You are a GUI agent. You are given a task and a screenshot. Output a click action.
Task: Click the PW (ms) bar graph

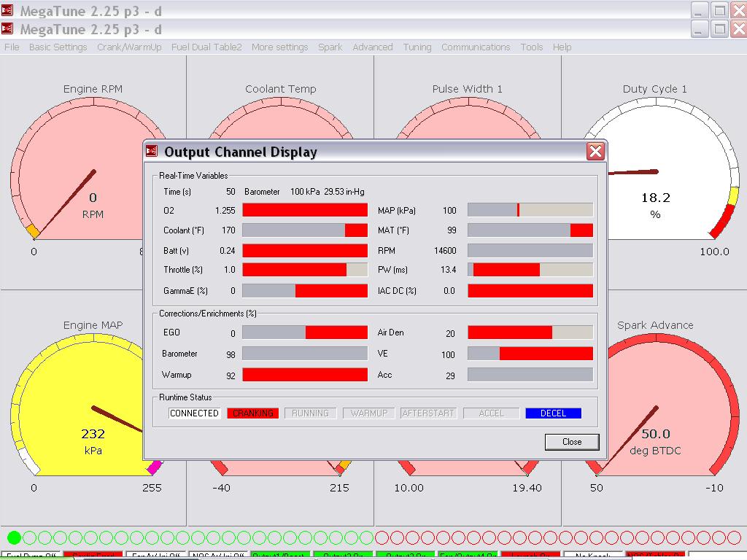[x=530, y=270]
